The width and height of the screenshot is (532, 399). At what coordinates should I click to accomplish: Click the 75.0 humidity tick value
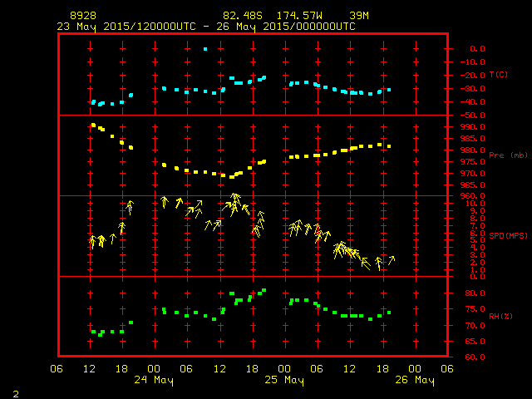[x=475, y=309]
